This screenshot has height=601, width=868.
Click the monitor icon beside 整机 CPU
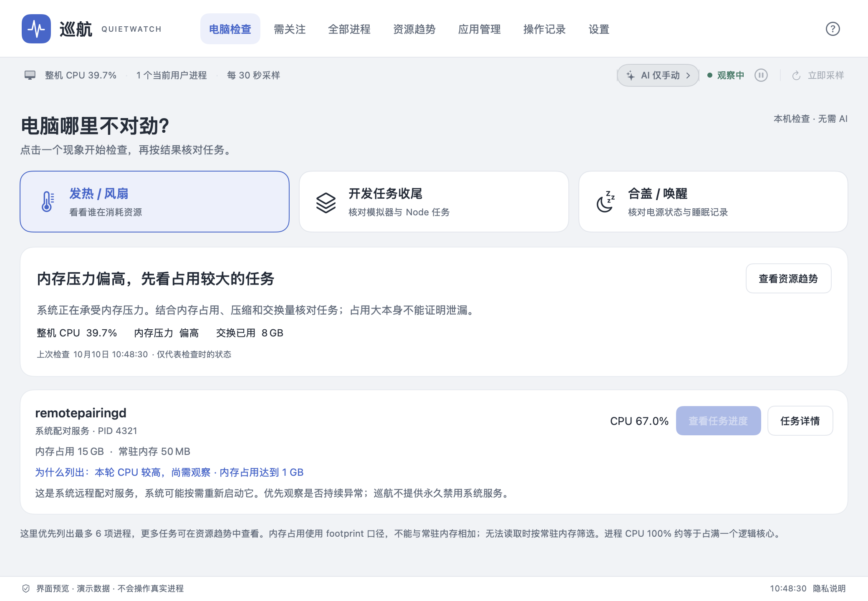[30, 75]
